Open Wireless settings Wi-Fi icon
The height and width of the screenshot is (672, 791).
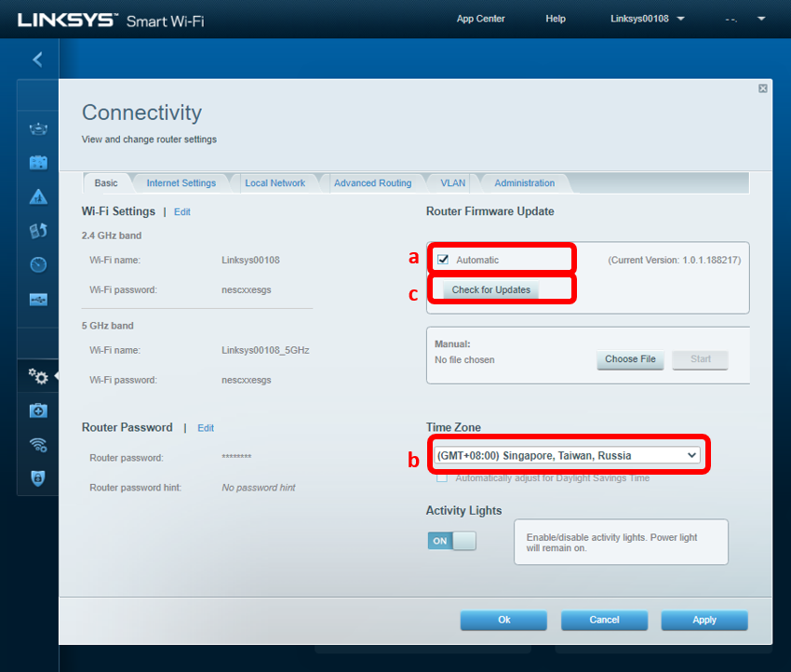[x=38, y=445]
